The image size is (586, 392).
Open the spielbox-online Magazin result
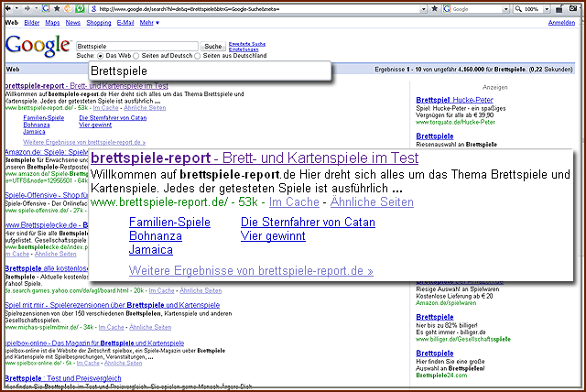(x=94, y=343)
